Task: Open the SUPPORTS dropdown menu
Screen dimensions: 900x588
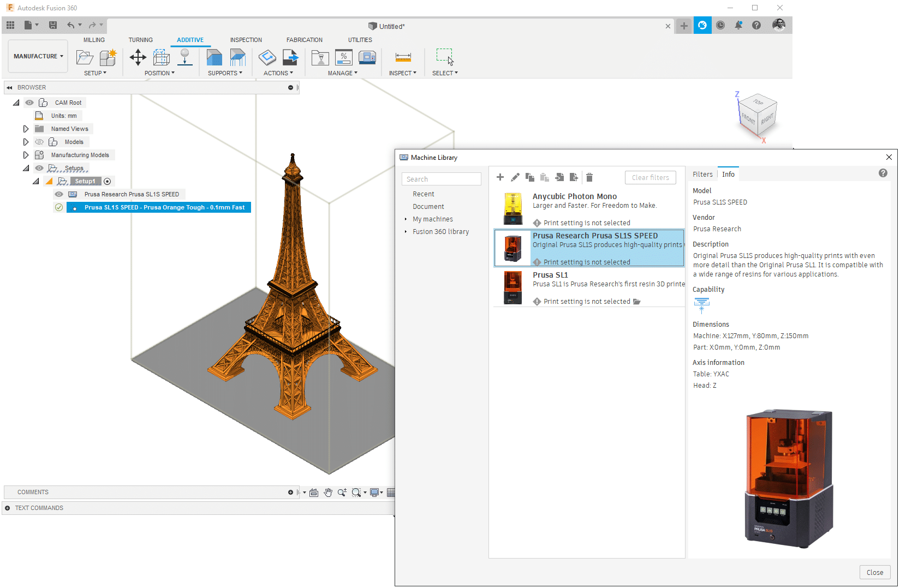Action: 225,73
